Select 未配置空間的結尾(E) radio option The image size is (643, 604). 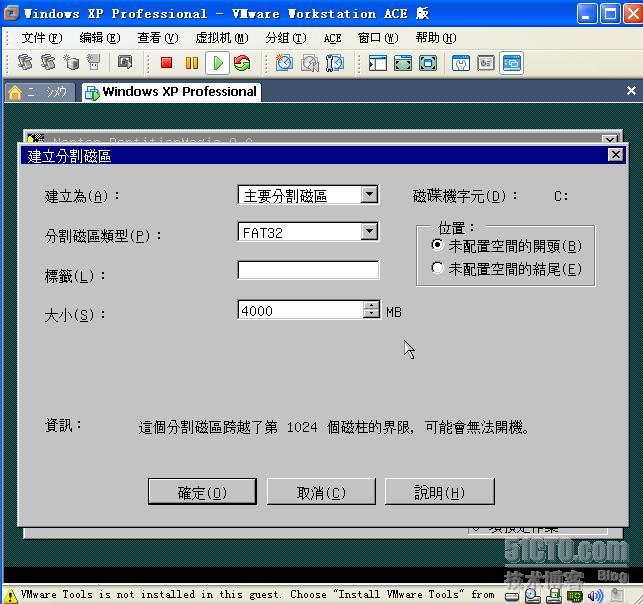click(x=438, y=268)
